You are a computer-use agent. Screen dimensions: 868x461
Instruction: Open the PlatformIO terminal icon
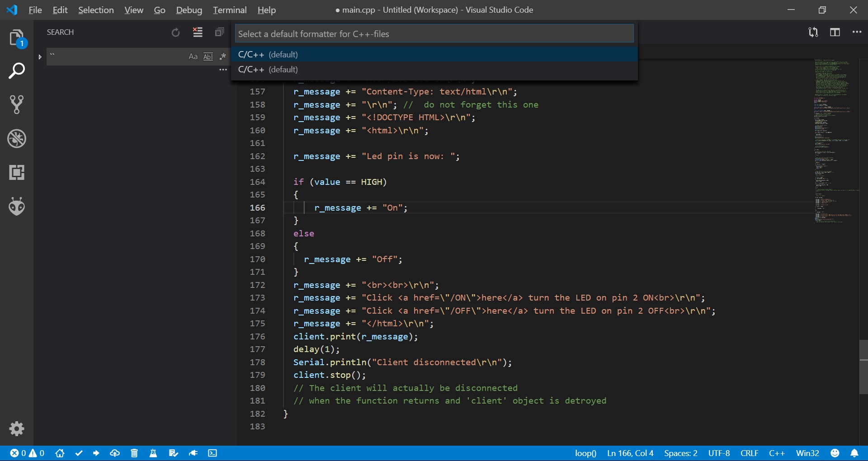tap(212, 453)
